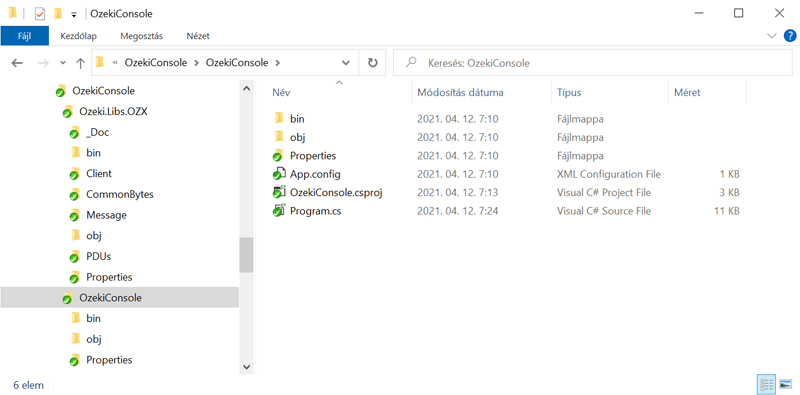Click the Back navigation arrow

coord(17,63)
